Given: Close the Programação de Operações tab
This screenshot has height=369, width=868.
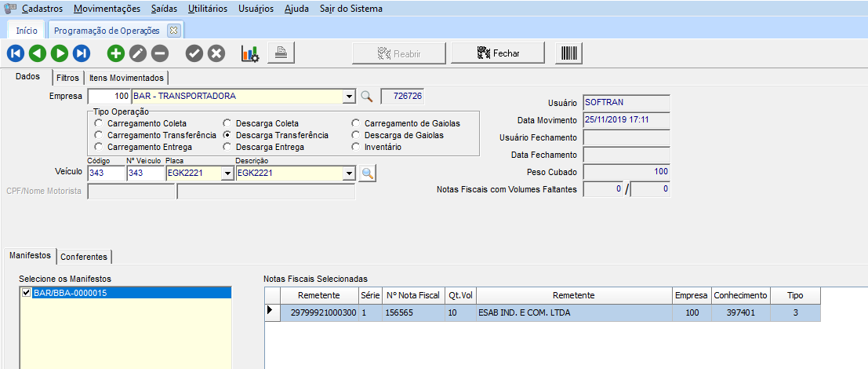Looking at the screenshot, I should click(173, 31).
